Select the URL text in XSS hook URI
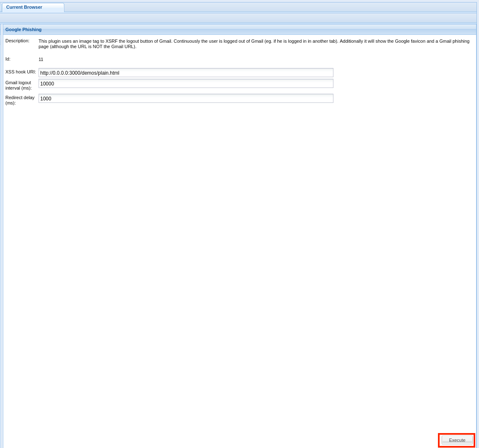479x448 pixels. tap(79, 73)
